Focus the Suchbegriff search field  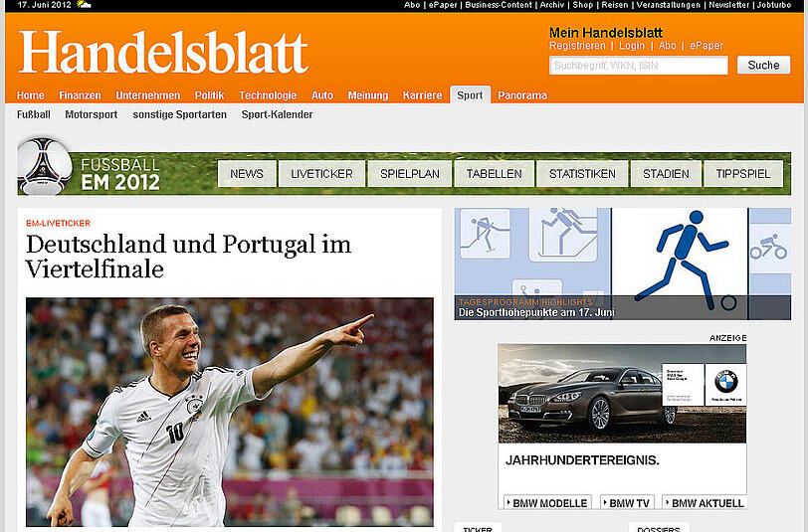639,66
